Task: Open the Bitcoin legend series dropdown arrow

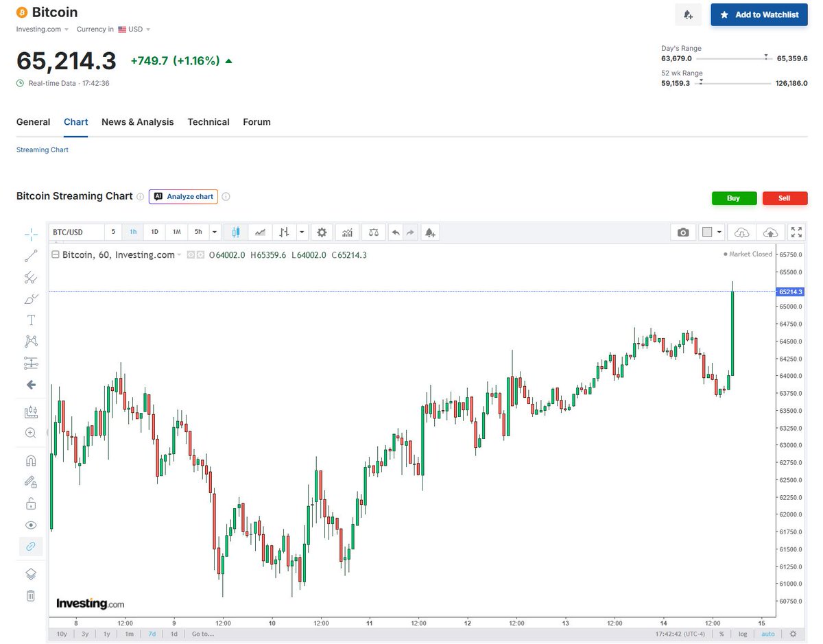Action: [179, 255]
